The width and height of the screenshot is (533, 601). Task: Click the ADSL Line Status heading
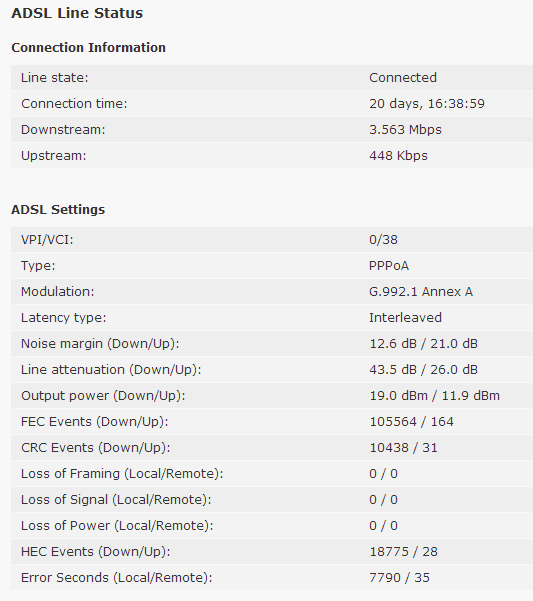click(77, 13)
